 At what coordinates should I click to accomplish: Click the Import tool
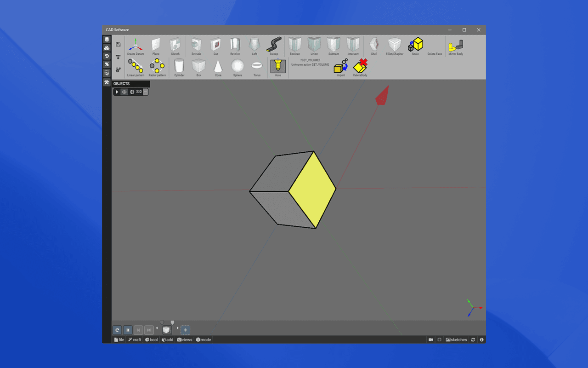(340, 68)
